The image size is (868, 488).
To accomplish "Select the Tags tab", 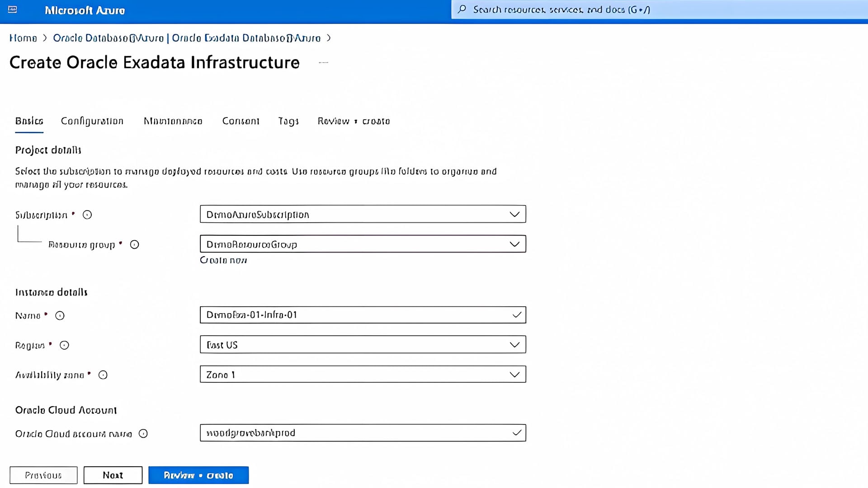I will (x=288, y=121).
